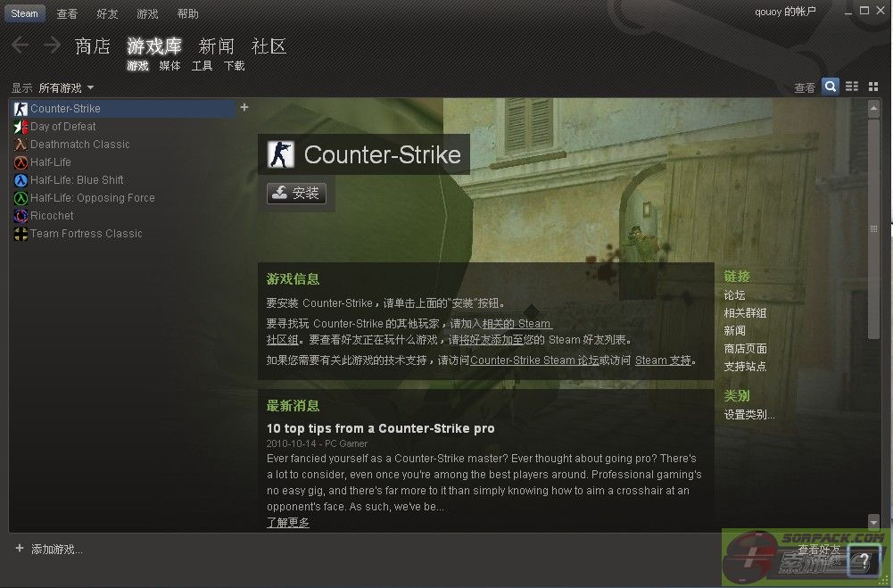Open the 下载 sub-tab
This screenshot has height=588, width=893.
(x=234, y=66)
